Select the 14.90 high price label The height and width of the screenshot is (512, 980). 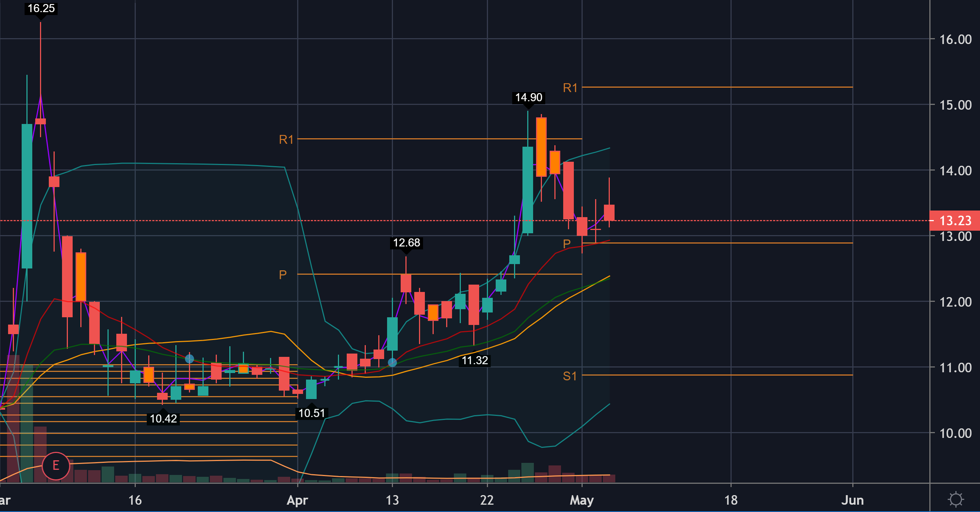coord(528,98)
